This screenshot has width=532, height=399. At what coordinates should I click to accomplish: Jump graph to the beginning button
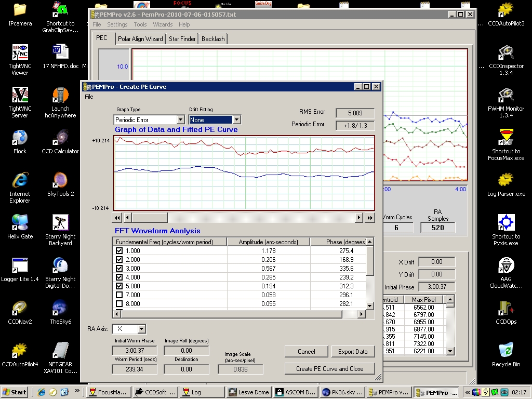point(117,218)
